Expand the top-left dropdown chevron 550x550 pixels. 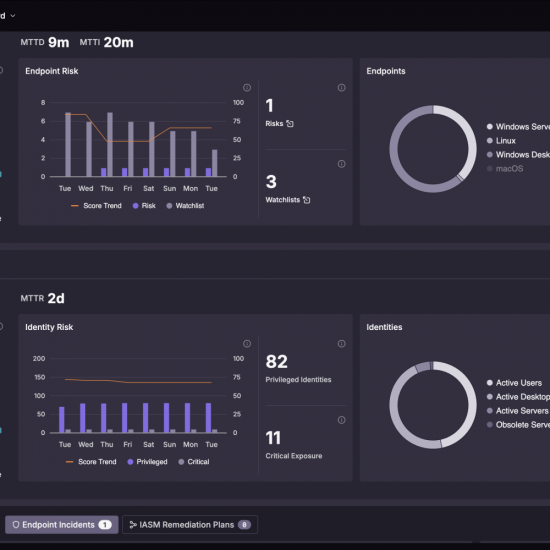tap(13, 15)
